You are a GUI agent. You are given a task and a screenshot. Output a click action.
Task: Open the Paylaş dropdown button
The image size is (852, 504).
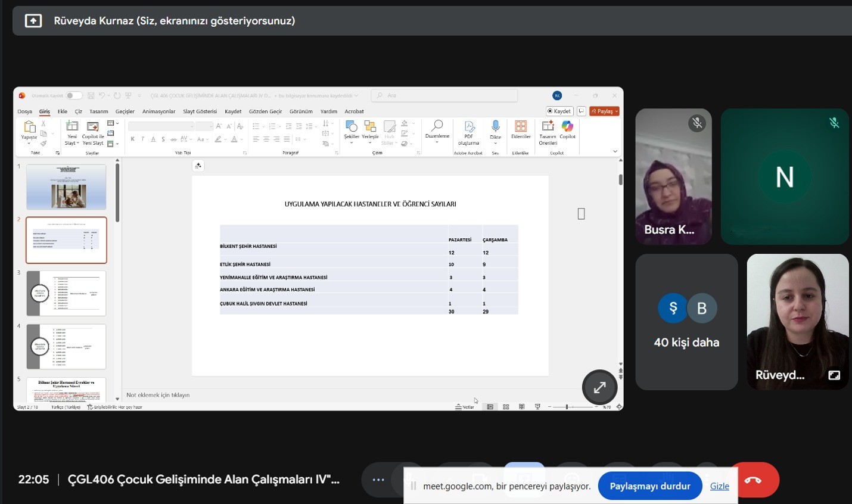point(605,111)
